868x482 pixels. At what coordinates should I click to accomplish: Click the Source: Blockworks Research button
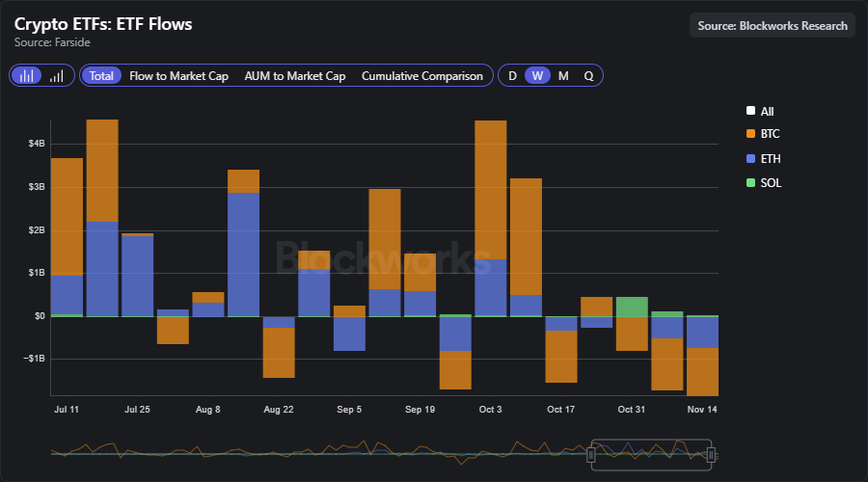[x=772, y=26]
